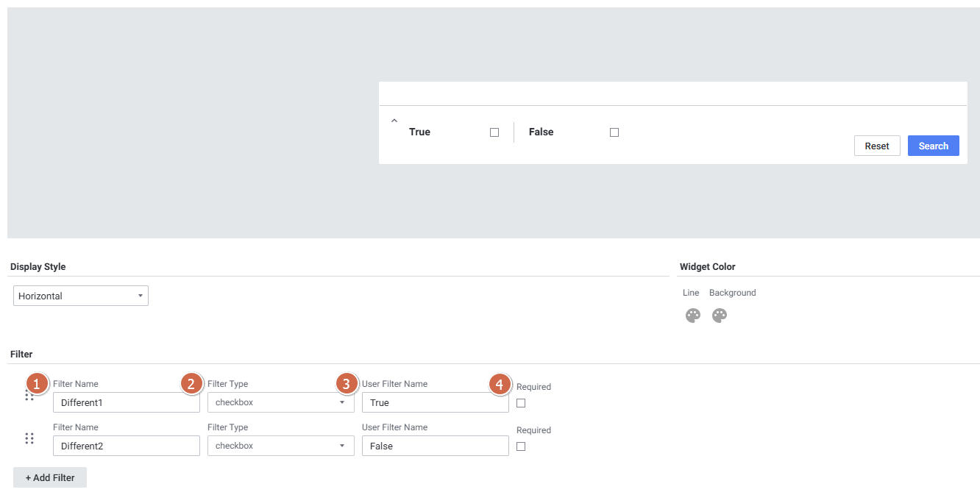This screenshot has width=980, height=495.
Task: Collapse the filter preview with chevron
Action: 394,121
